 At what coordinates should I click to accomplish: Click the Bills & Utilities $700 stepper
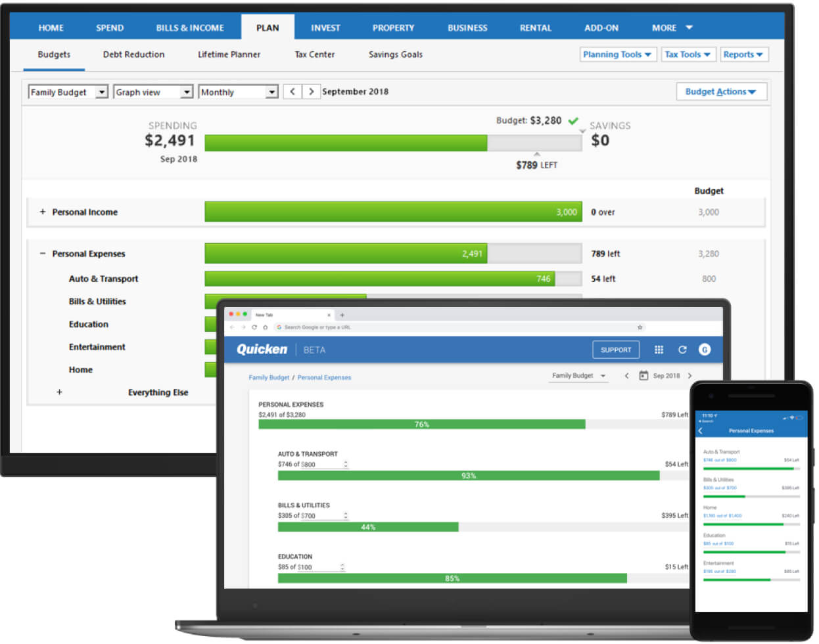346,515
